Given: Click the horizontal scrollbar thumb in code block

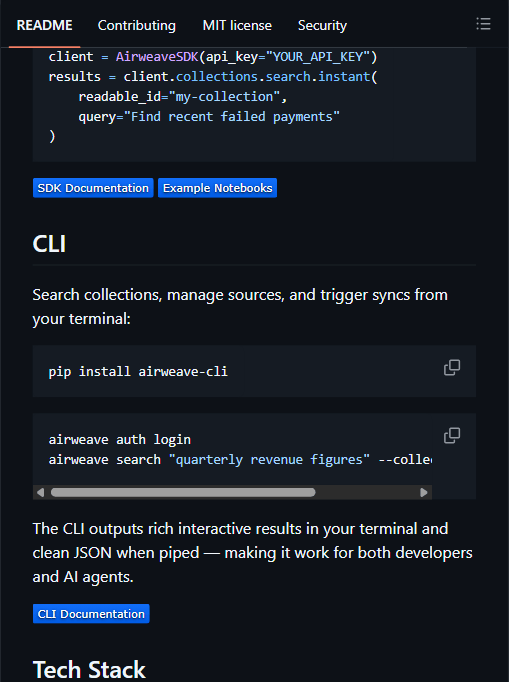Looking at the screenshot, I should [x=183, y=492].
